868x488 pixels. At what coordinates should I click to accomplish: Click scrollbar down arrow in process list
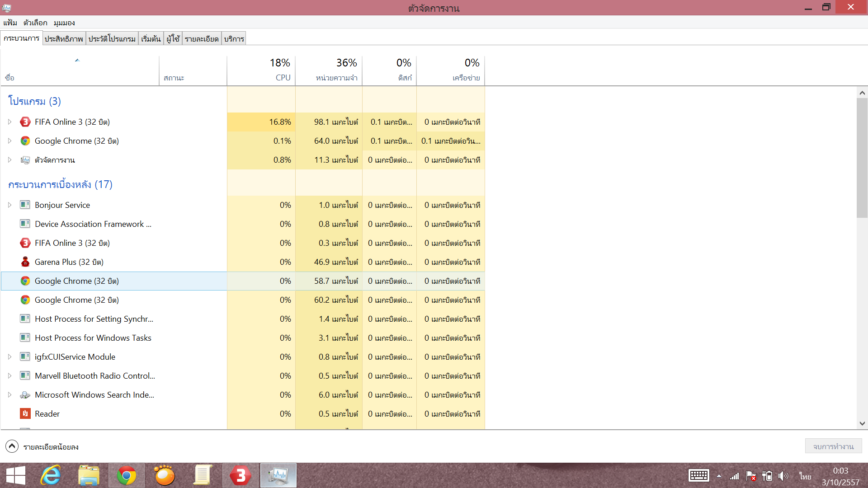tap(862, 423)
